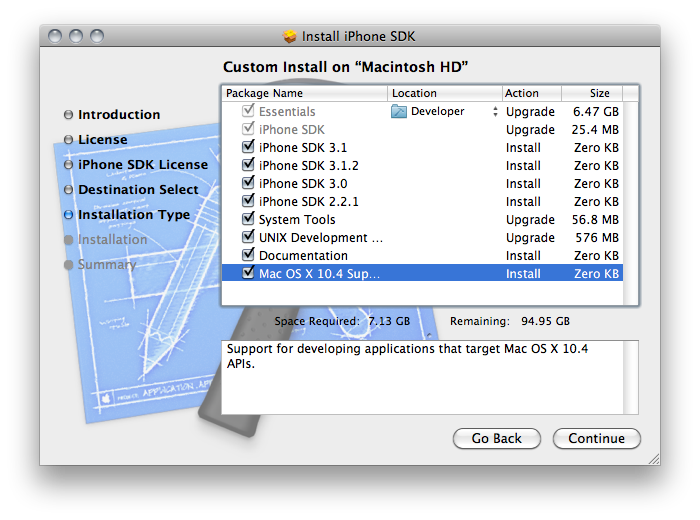
Task: Click the Package Name column header
Action: point(304,93)
